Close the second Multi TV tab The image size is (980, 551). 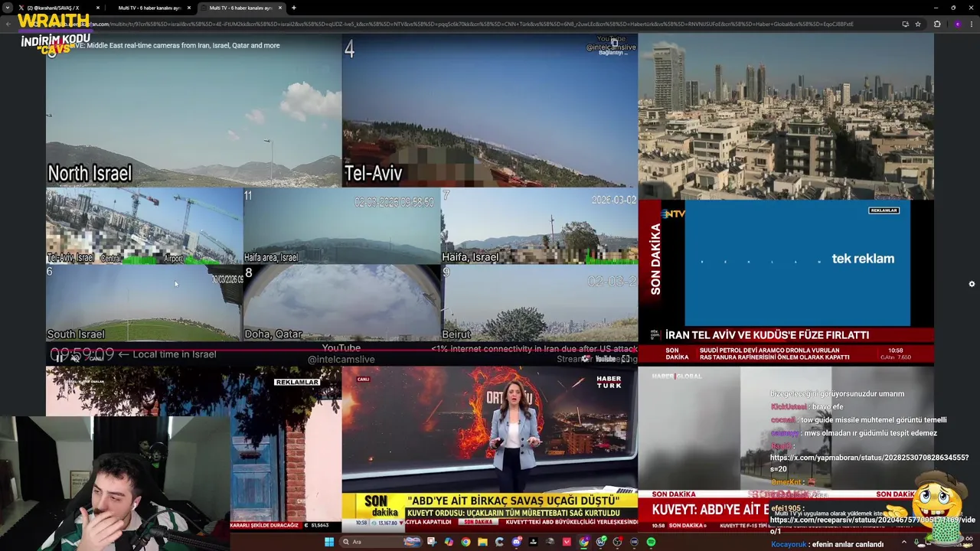(189, 8)
